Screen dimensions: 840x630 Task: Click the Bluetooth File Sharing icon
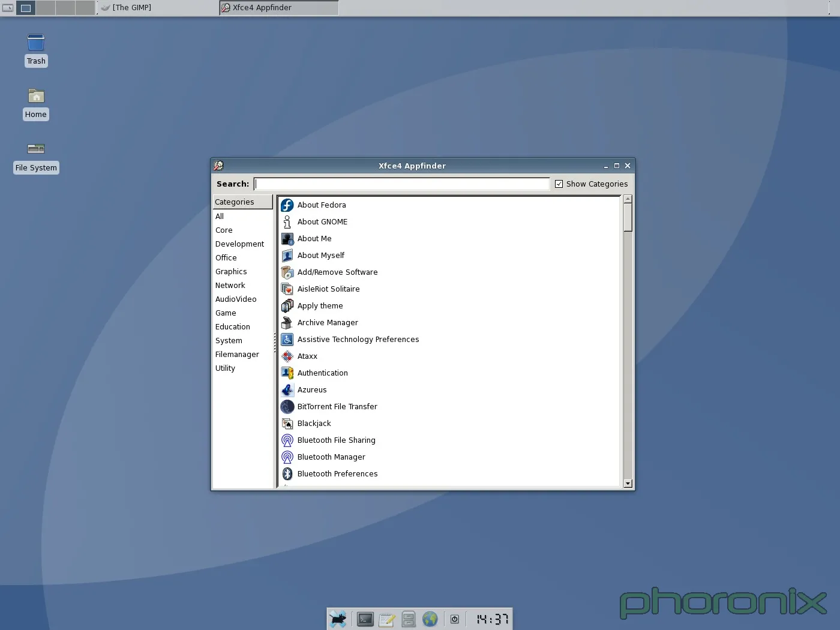(287, 440)
